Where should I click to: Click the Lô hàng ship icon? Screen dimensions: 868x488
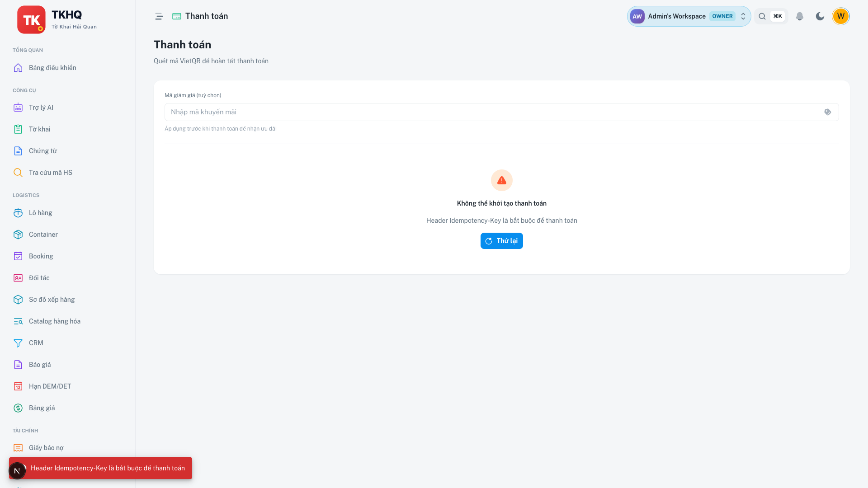click(x=18, y=213)
